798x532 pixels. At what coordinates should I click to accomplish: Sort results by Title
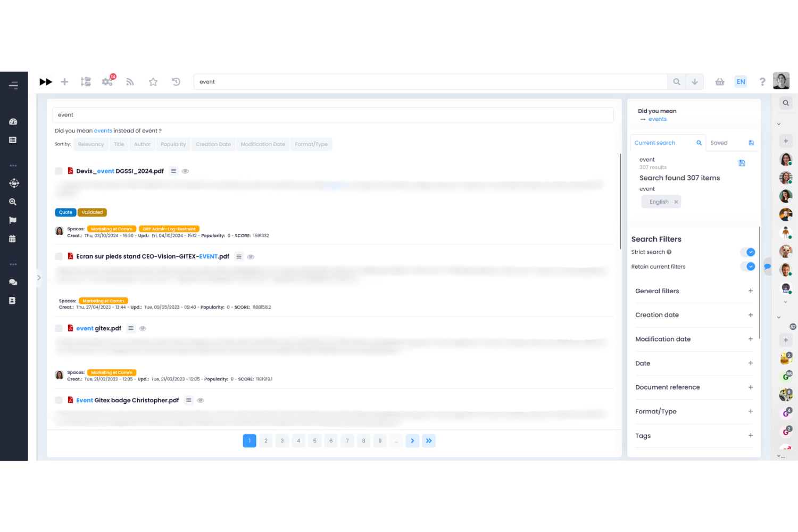coord(119,144)
